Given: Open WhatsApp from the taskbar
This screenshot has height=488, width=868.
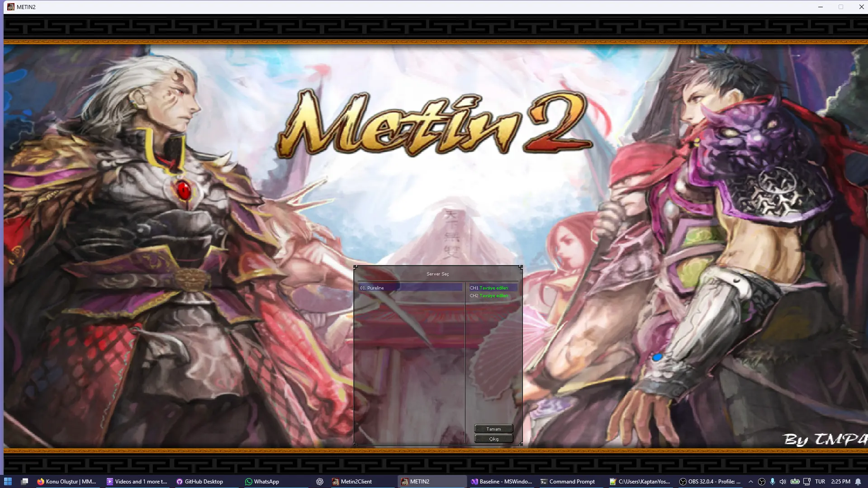Looking at the screenshot, I should click(x=262, y=482).
